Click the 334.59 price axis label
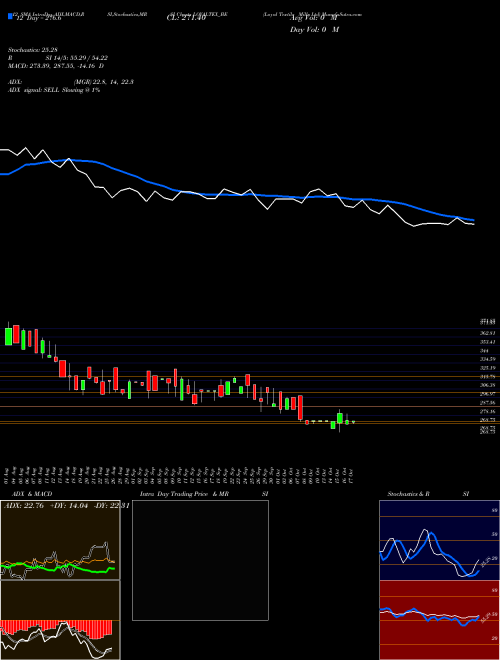500x660 pixels. [x=489, y=359]
